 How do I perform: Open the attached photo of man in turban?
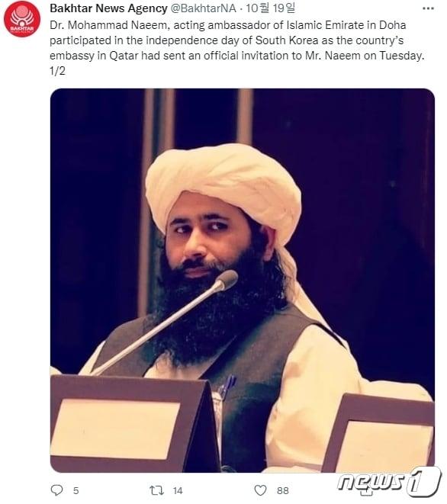pyautogui.click(x=243, y=281)
